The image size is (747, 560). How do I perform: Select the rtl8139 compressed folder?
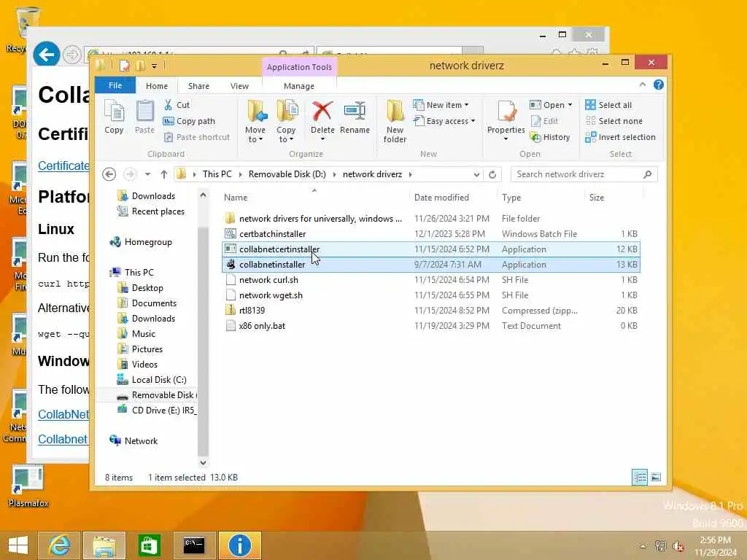coord(430,311)
